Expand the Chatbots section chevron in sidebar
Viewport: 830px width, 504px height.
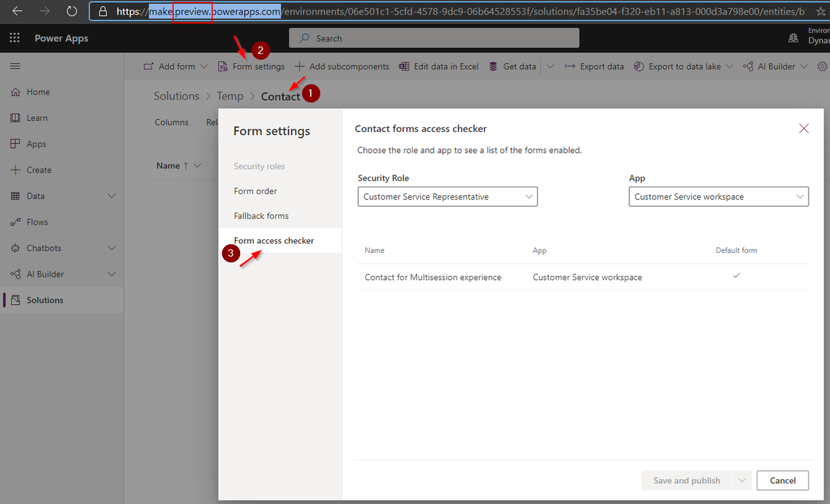112,248
